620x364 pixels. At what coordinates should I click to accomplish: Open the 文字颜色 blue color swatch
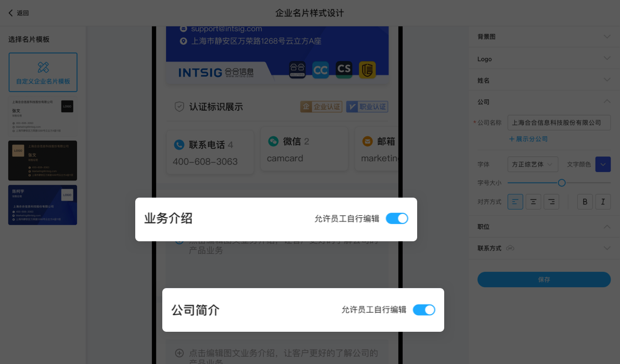pyautogui.click(x=603, y=164)
